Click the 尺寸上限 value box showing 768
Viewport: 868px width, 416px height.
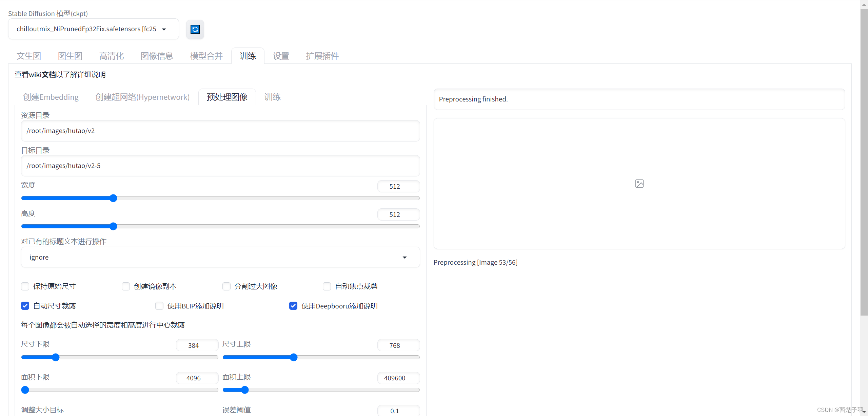pos(399,345)
